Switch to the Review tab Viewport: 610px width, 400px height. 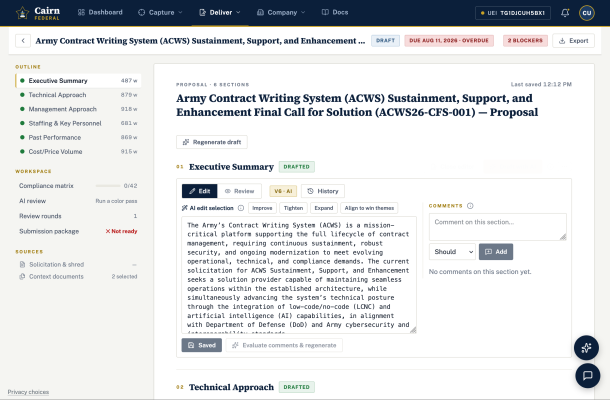tap(239, 191)
